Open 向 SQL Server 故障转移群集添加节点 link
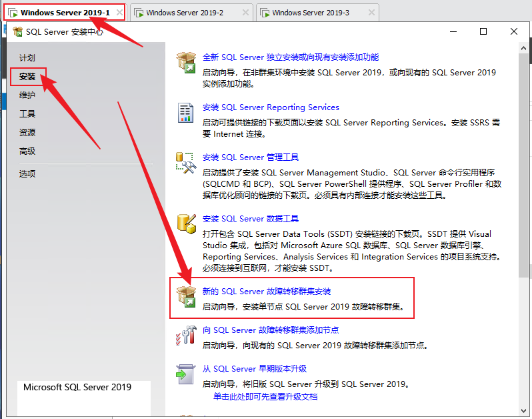Screen dimensions: 532x419 [x=271, y=330]
